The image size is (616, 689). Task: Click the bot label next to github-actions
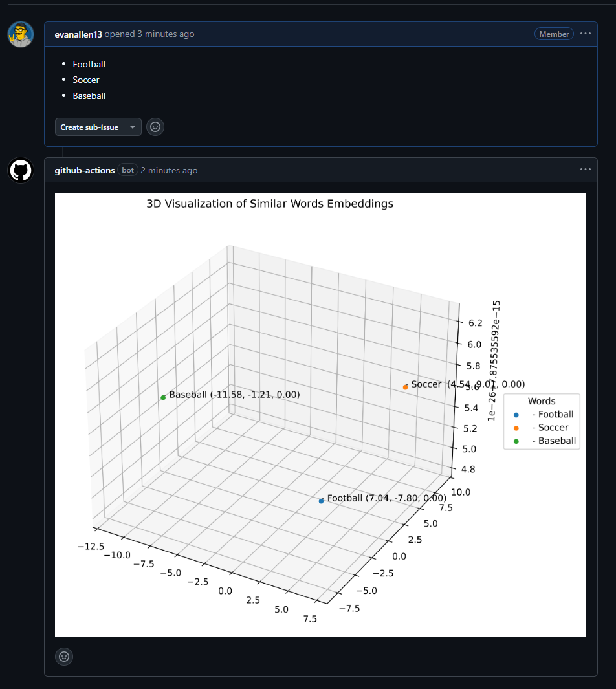click(x=127, y=170)
